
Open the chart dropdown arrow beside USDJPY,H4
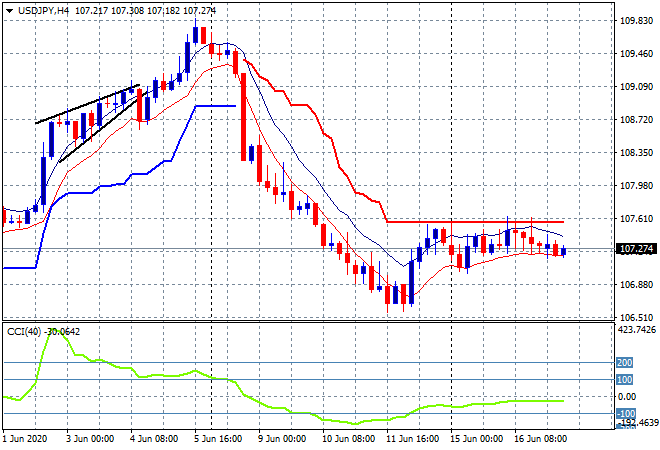pyautogui.click(x=9, y=11)
